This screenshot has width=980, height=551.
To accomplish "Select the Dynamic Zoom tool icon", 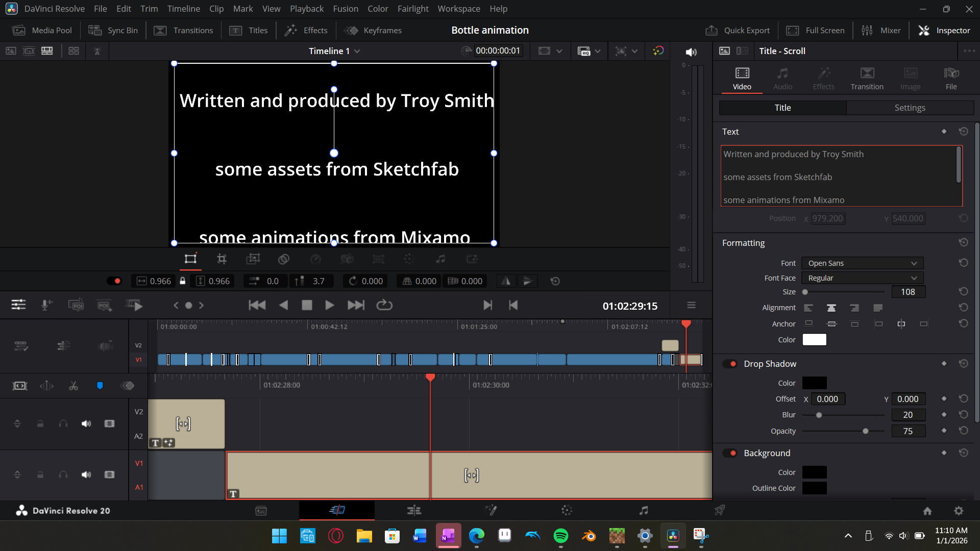I will [253, 259].
